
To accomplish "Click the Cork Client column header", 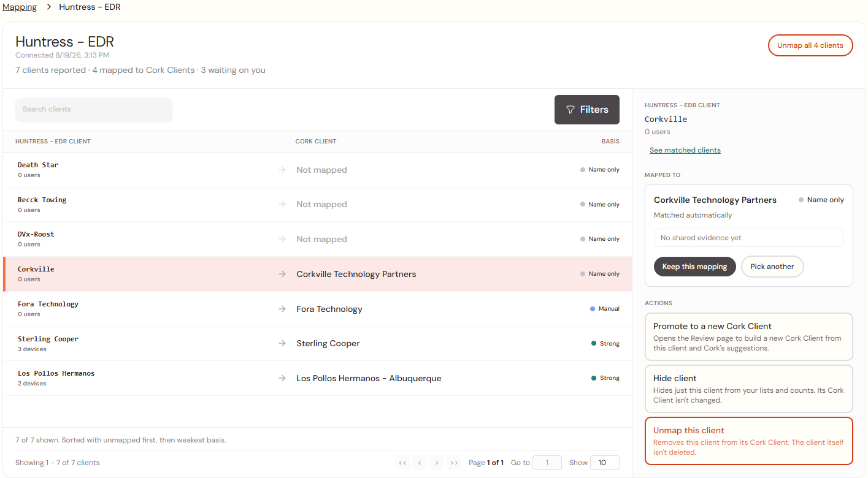I will [x=316, y=142].
